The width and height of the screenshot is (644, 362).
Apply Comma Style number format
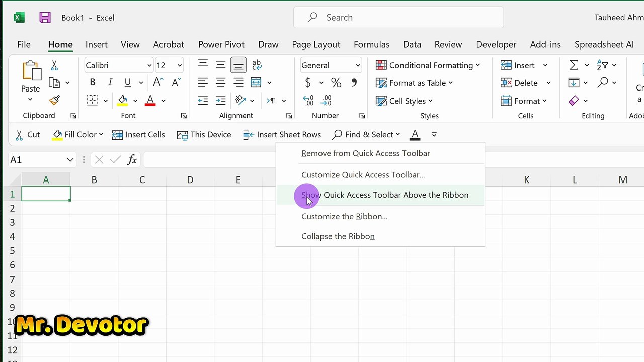(x=354, y=82)
